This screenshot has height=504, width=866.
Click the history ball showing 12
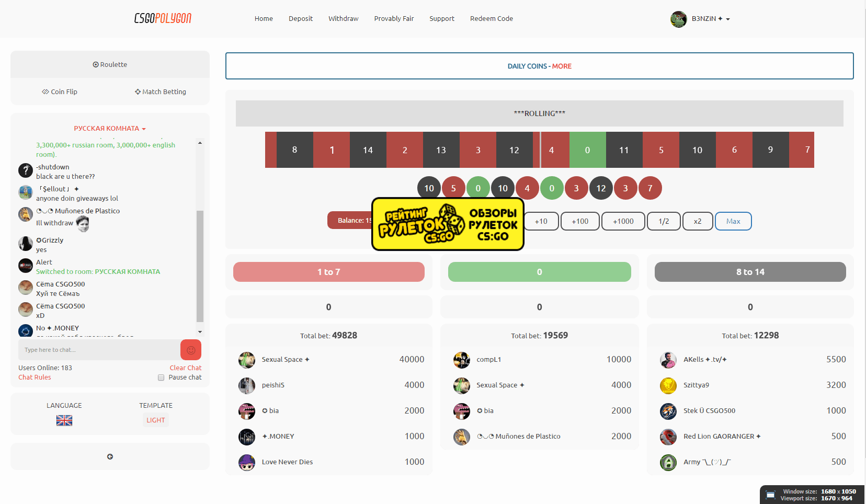pos(601,188)
